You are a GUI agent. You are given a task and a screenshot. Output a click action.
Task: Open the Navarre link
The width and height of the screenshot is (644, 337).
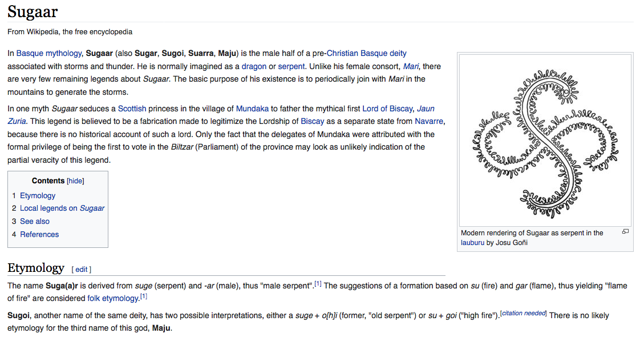point(429,121)
